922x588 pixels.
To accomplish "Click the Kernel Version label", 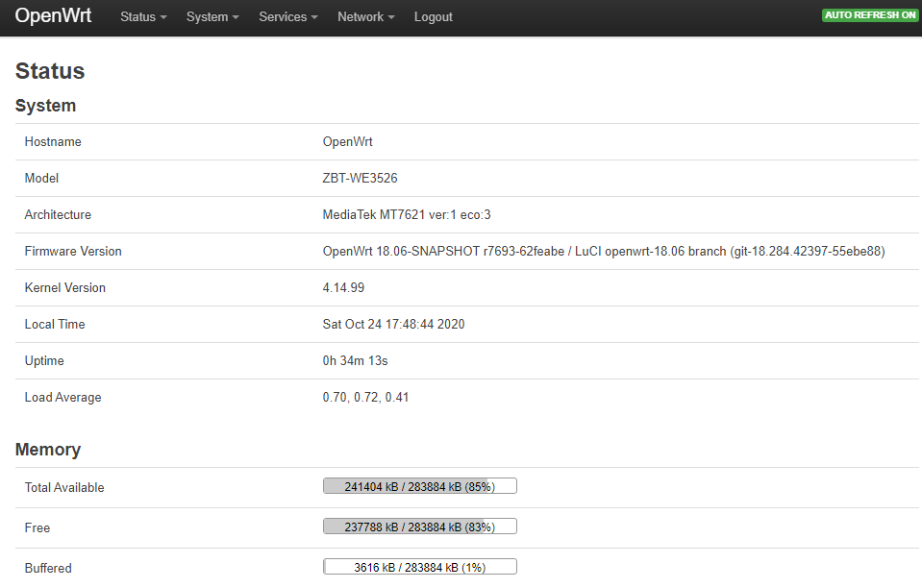I will 65,288.
